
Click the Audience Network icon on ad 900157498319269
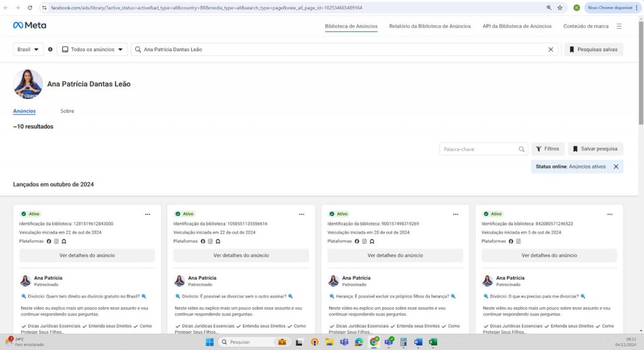pos(372,242)
